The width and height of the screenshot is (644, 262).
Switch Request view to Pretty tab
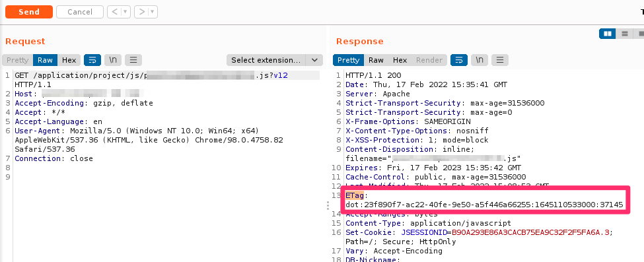(x=18, y=60)
